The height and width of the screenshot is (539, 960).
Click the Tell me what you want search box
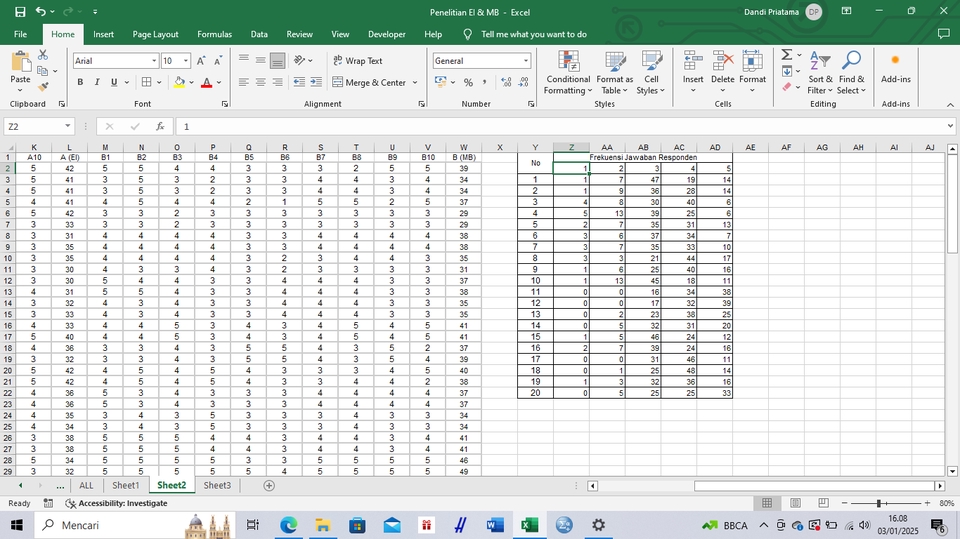click(x=533, y=34)
